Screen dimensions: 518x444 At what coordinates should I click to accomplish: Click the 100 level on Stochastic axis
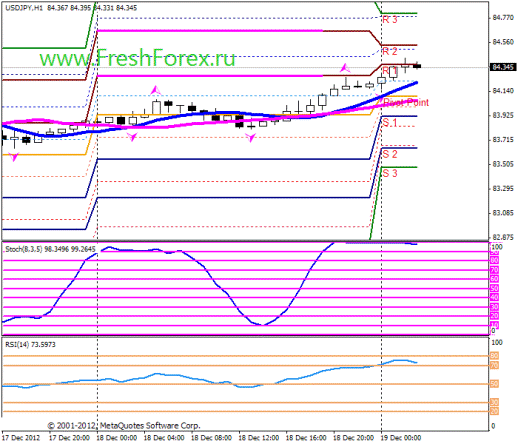(497, 247)
